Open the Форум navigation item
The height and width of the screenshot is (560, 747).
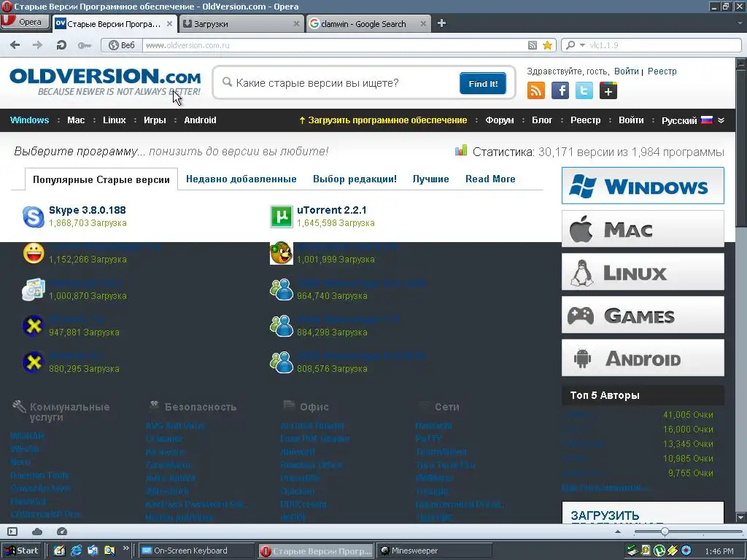tap(499, 120)
